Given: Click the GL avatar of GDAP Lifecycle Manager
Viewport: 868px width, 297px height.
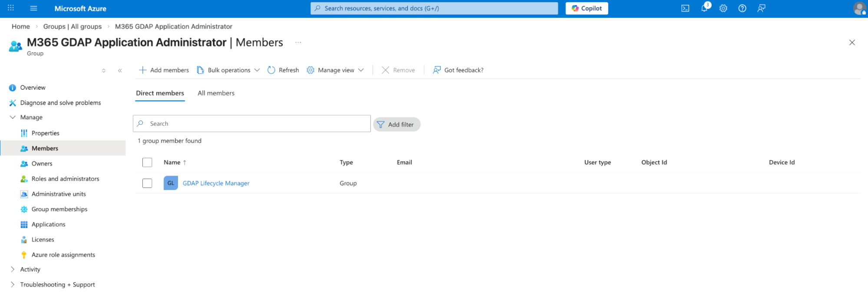Looking at the screenshot, I should pyautogui.click(x=171, y=183).
